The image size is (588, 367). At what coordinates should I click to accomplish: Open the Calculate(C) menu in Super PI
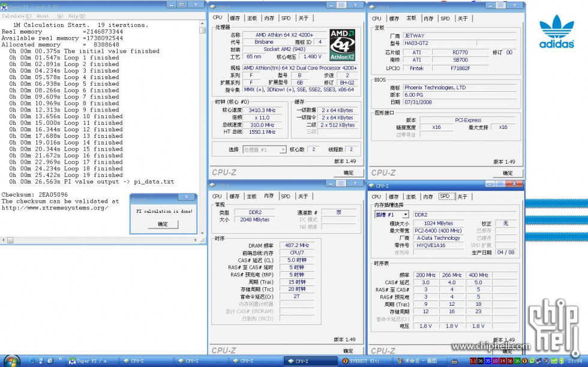coord(17,16)
